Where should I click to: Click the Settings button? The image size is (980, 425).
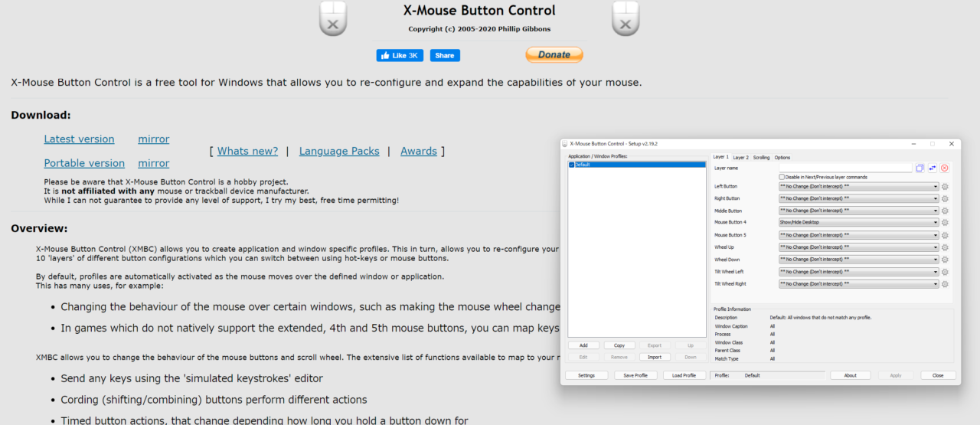point(586,375)
